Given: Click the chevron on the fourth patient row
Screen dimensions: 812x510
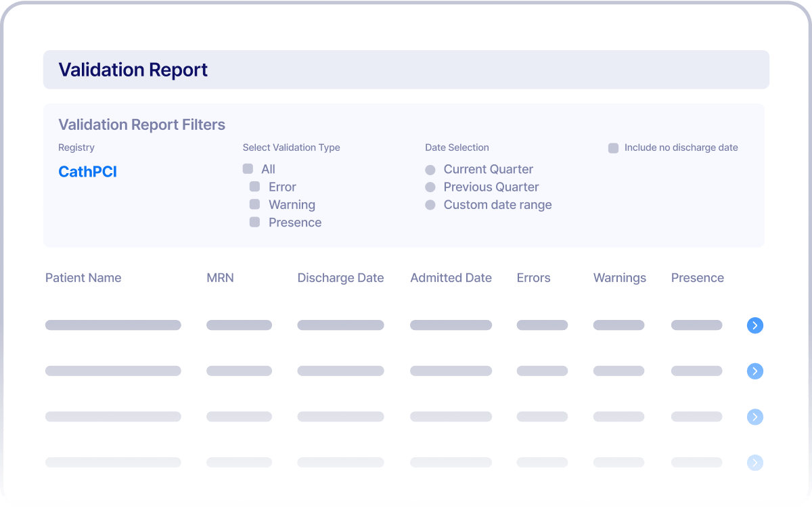Looking at the screenshot, I should click(755, 463).
